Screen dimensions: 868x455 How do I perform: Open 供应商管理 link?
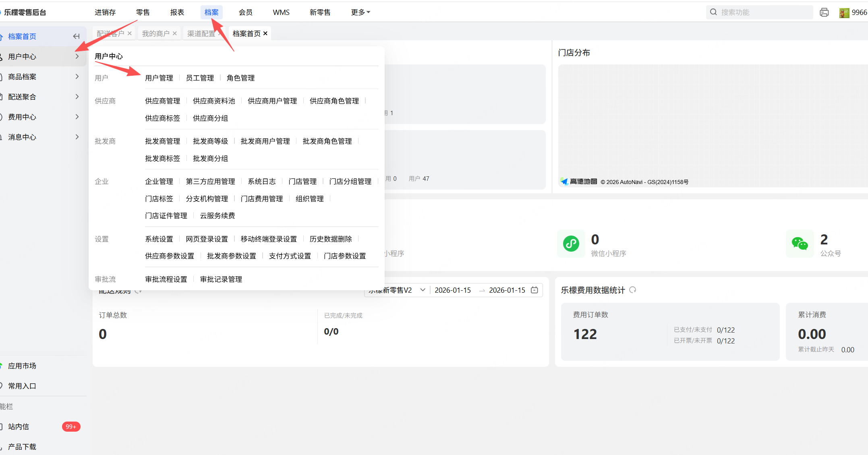tap(162, 101)
